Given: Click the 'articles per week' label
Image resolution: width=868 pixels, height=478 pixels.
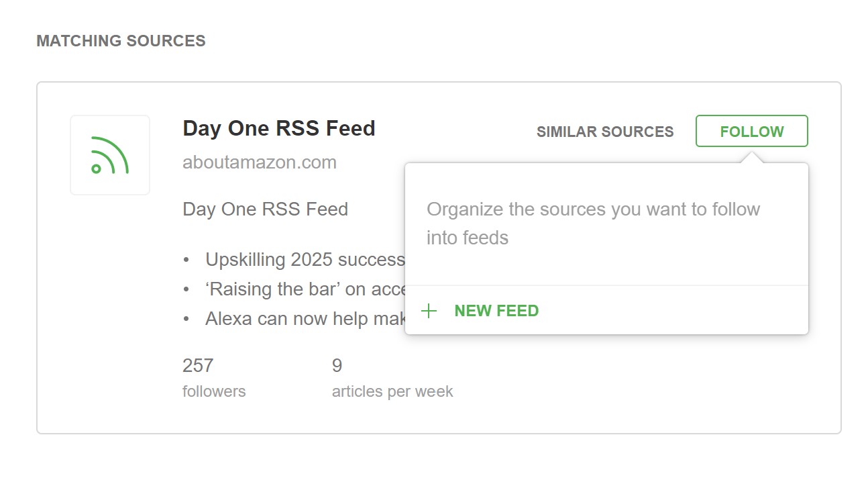Looking at the screenshot, I should pyautogui.click(x=392, y=391).
